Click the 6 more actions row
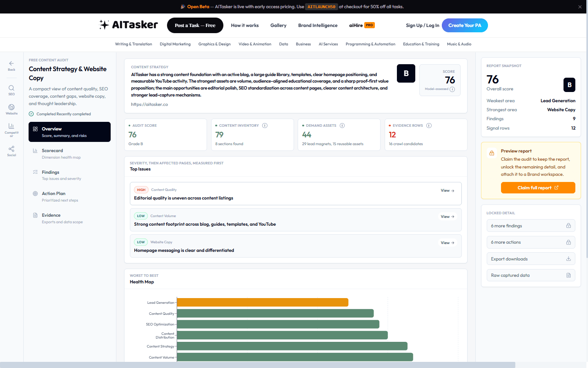This screenshot has height=368, width=588. click(x=531, y=242)
